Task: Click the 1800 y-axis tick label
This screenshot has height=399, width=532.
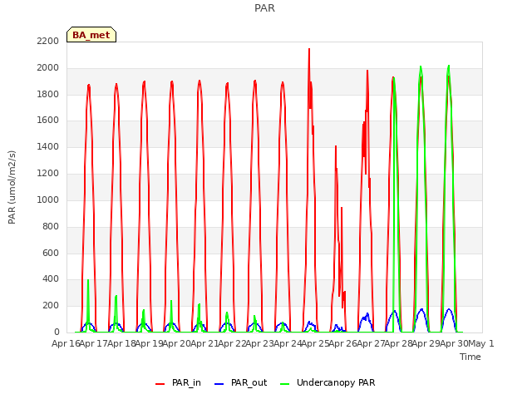Action: click(x=48, y=94)
